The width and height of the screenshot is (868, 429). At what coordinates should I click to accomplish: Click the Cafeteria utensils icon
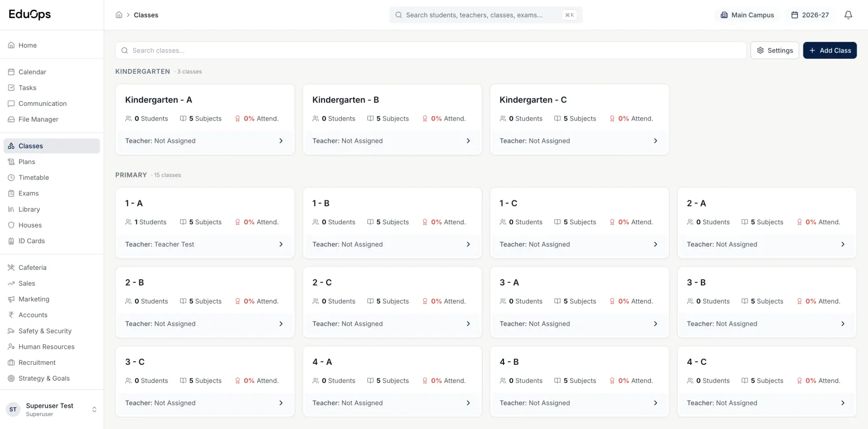[11, 267]
